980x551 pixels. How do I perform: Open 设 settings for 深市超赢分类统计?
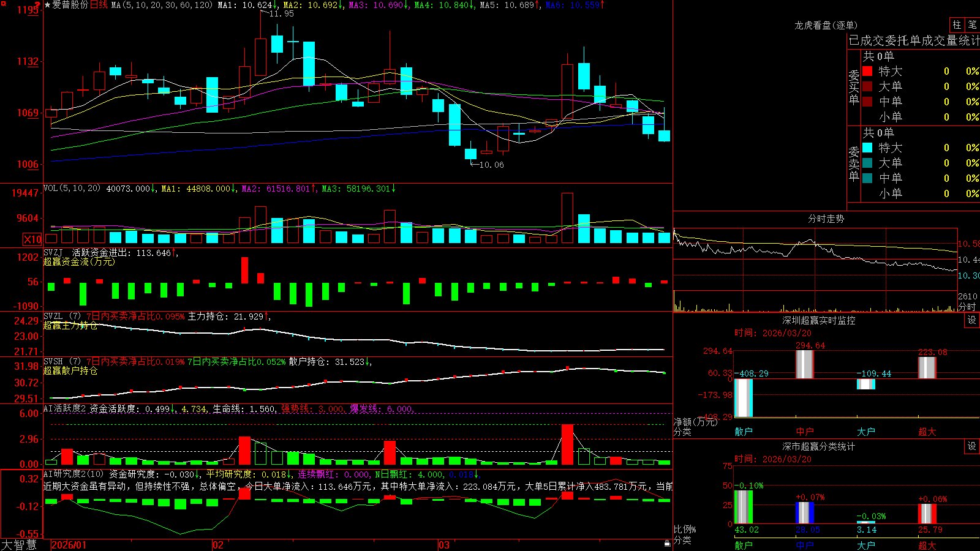click(x=972, y=446)
